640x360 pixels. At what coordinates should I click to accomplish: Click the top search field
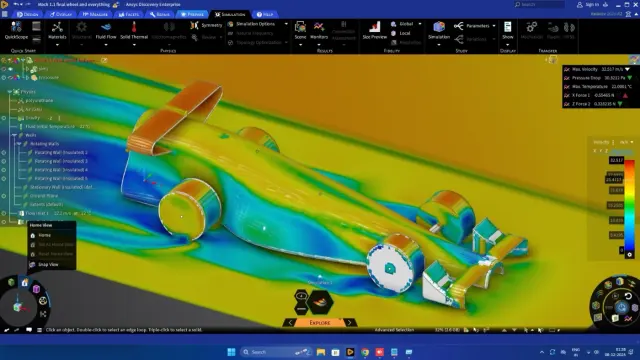tap(539, 4)
